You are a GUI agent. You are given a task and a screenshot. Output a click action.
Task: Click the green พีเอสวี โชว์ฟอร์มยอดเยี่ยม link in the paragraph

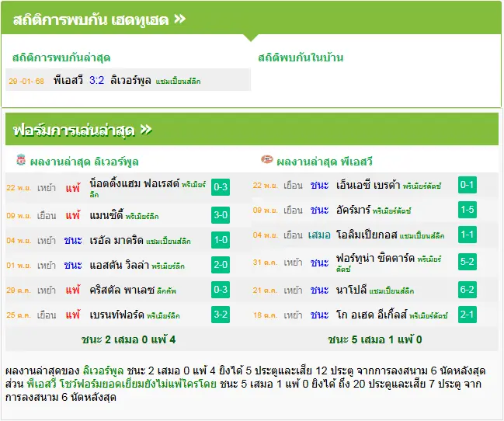[x=121, y=384]
